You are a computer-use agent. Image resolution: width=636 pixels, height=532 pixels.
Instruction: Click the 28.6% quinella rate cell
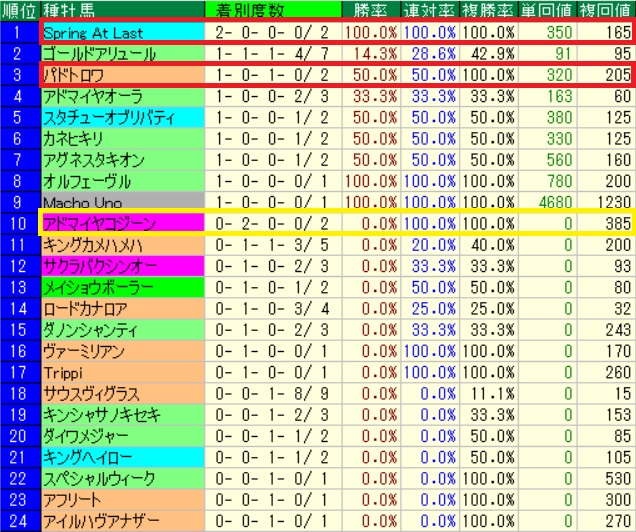(434, 54)
